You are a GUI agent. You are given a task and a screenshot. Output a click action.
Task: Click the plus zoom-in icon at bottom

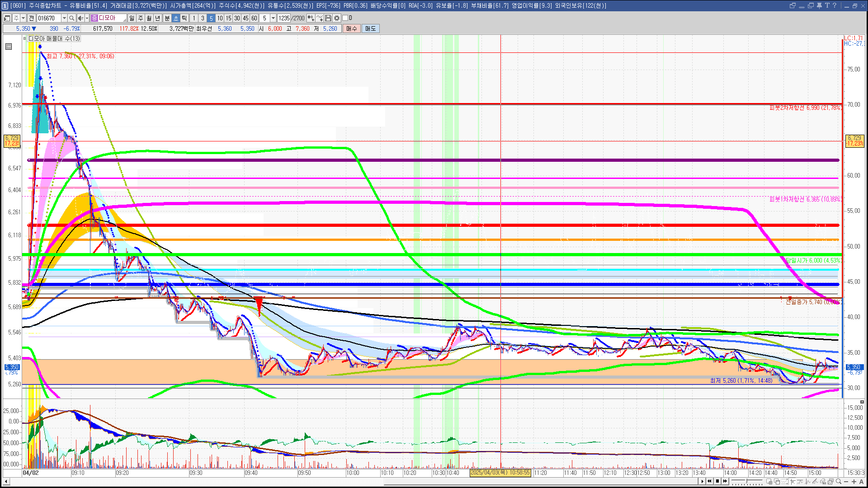coord(854,482)
